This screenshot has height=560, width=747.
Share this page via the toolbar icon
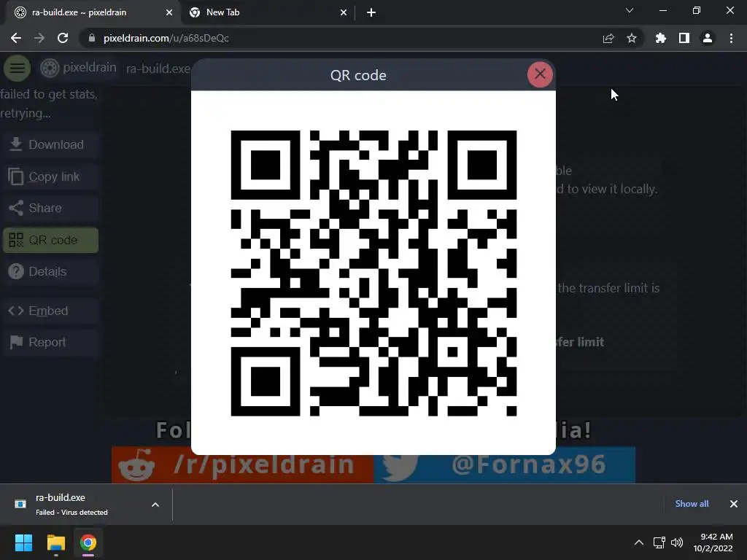point(608,38)
